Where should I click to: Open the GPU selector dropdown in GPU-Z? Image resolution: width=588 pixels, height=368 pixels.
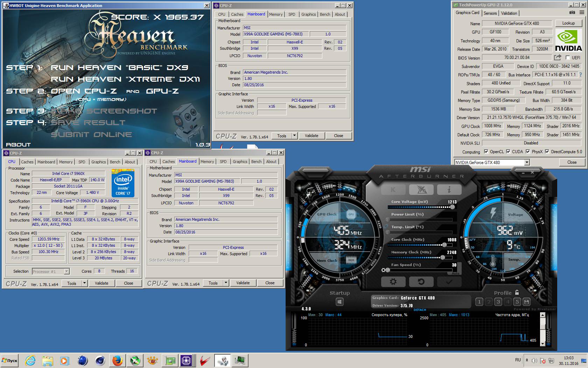(x=527, y=162)
